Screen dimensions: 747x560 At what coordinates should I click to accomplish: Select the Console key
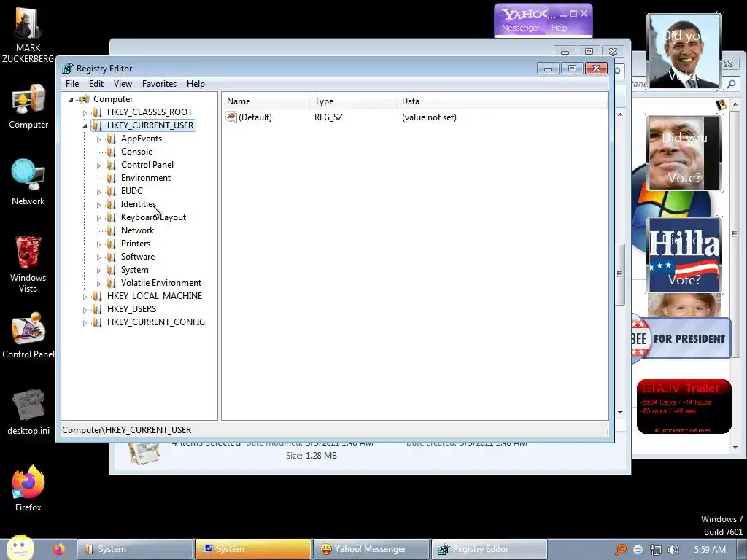136,152
